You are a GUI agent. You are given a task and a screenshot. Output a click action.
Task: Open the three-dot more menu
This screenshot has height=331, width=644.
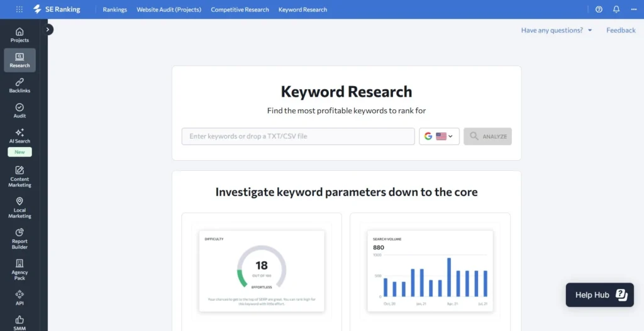634,9
